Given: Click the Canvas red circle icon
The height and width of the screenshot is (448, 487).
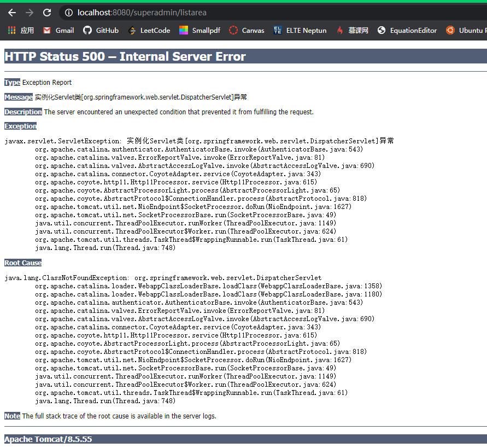Looking at the screenshot, I should tap(233, 31).
